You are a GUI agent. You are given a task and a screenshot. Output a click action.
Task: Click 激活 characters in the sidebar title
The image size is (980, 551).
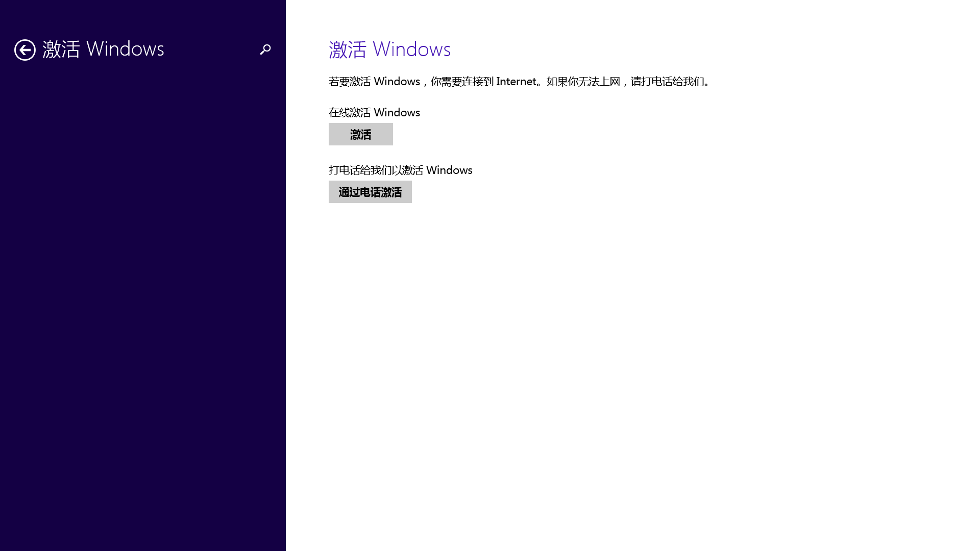click(x=61, y=49)
